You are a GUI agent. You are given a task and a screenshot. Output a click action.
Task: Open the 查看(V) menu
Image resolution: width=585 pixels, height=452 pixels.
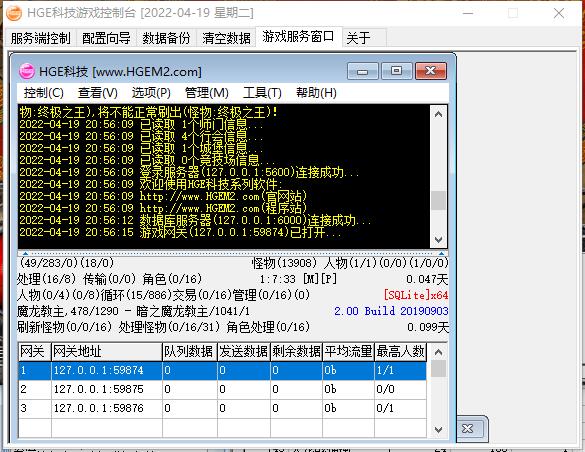click(98, 93)
